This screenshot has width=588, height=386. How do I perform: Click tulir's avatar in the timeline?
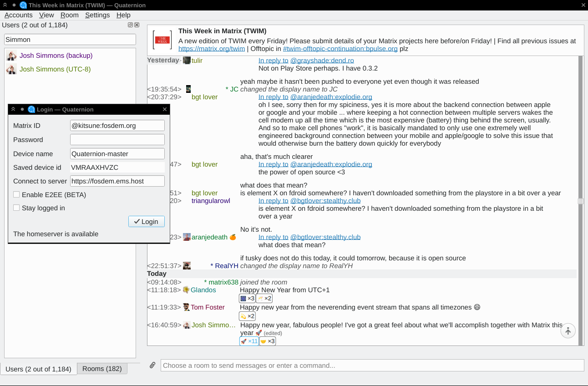[186, 60]
